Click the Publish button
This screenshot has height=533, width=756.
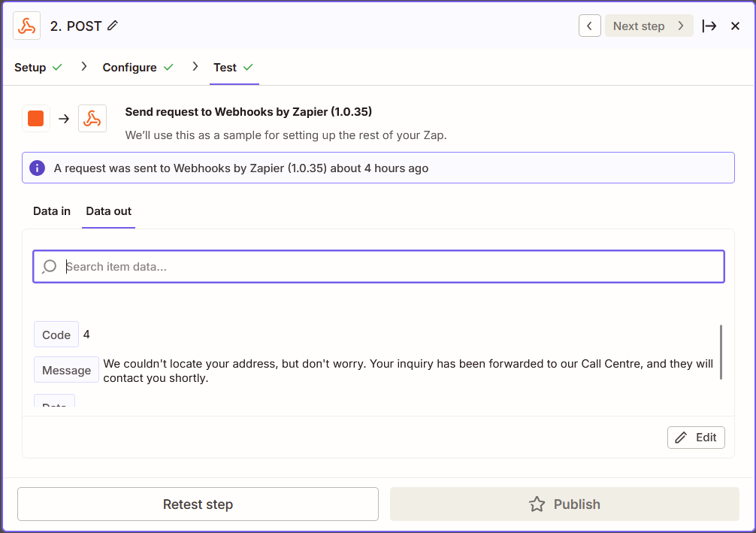click(564, 504)
